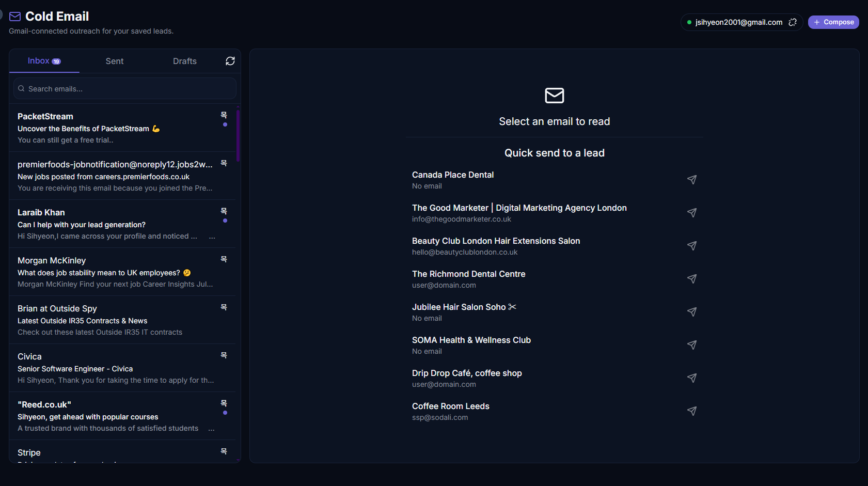
Task: Send to SOMA Health & Wellness Club
Action: click(x=692, y=345)
